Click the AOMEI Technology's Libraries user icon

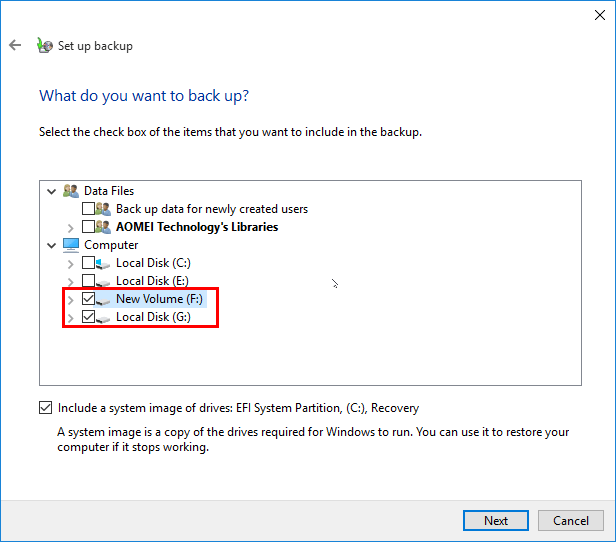(x=104, y=227)
